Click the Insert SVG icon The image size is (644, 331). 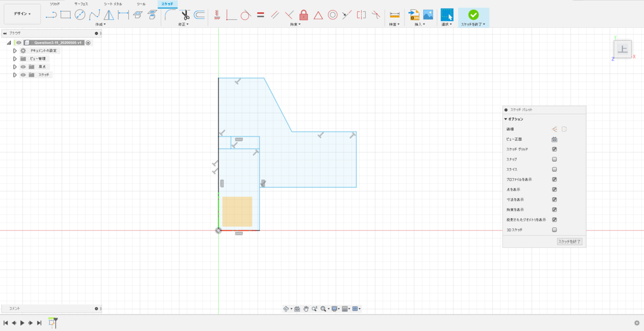click(x=414, y=15)
